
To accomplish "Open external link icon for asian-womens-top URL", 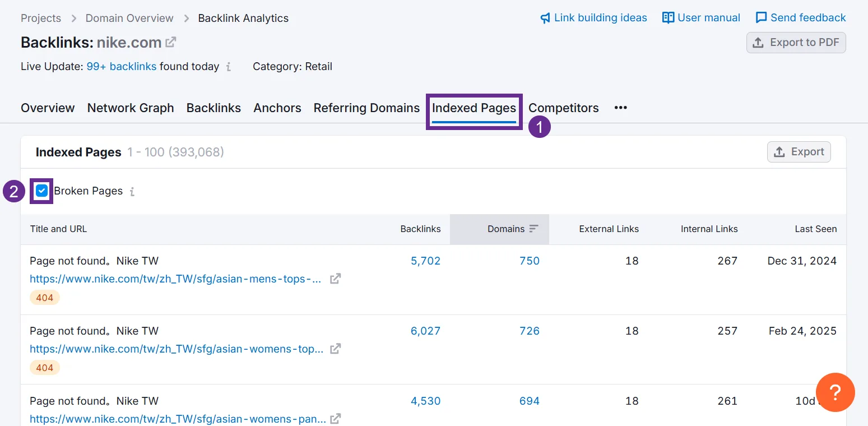I will click(x=335, y=349).
